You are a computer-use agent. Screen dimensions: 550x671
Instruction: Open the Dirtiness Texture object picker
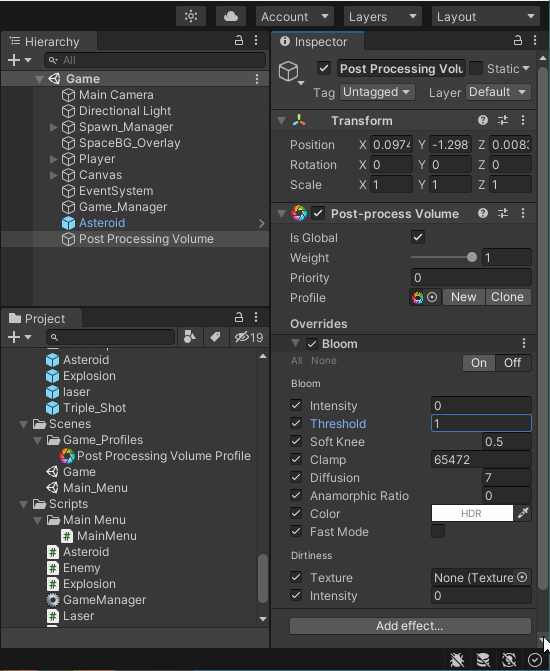pos(522,577)
